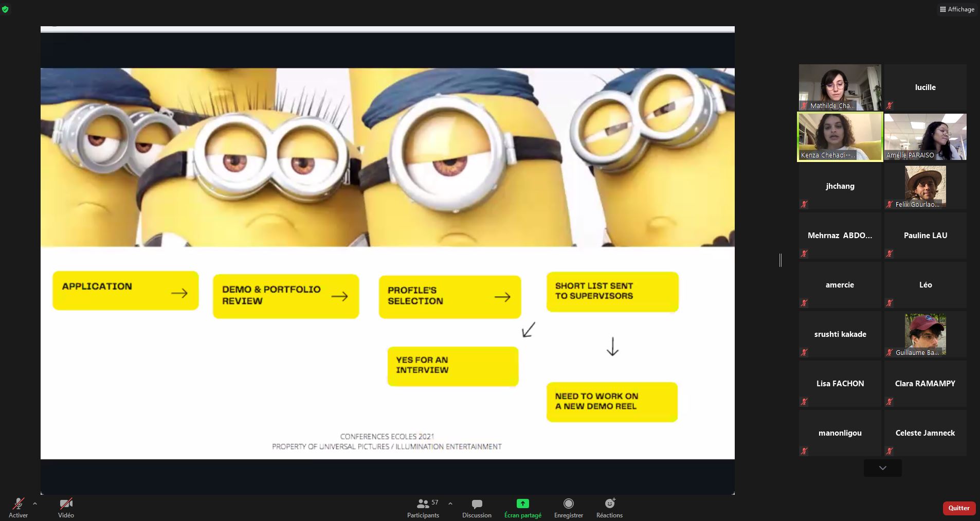Viewport: 980px width, 521px height.
Task: Click muted mic icon on Celeste Jamneck tile
Action: tap(890, 451)
